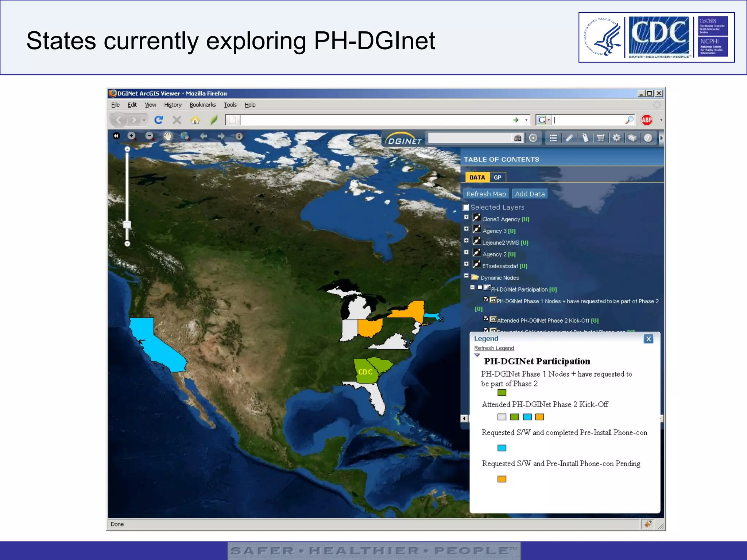Uncheck the Attended Phase 2 Kick-Off layer
The width and height of the screenshot is (747, 560).
[486, 318]
